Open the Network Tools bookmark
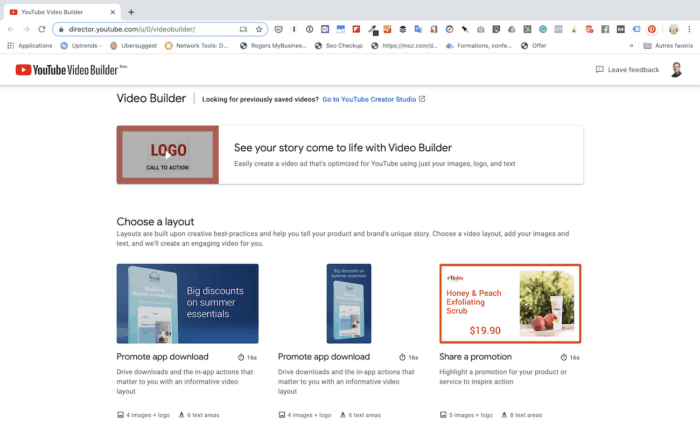Screen dimensions: 700x438 (196, 46)
